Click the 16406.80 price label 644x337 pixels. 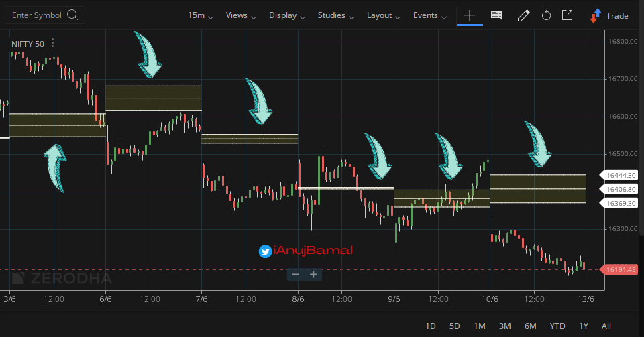619,189
